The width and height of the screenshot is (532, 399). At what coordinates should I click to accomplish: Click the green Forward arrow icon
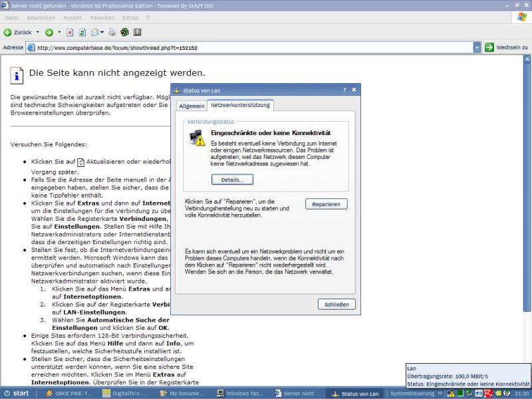(49, 33)
